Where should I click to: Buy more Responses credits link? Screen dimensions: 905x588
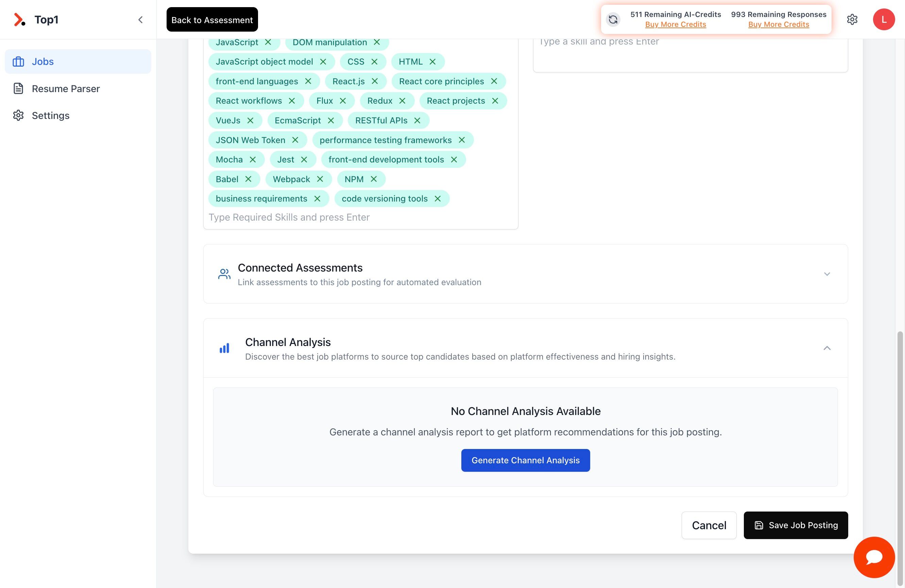(779, 24)
